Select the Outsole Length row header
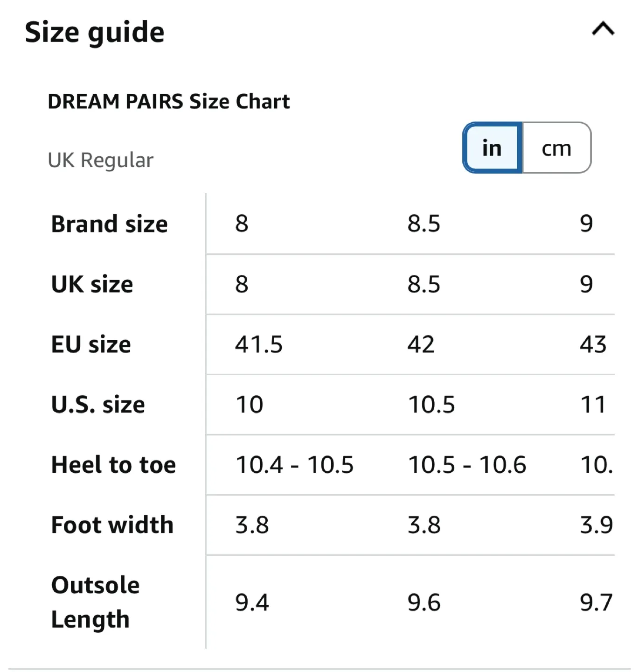The height and width of the screenshot is (672, 639). (95, 602)
